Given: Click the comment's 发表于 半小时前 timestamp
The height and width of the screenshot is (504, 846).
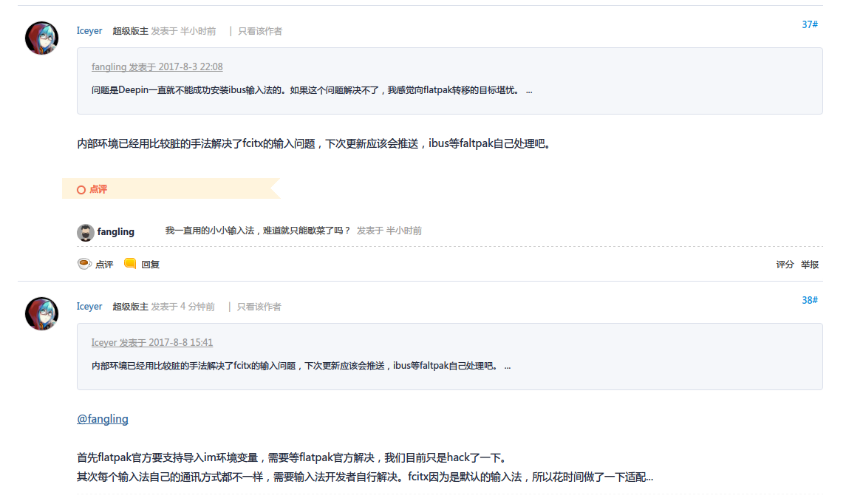Looking at the screenshot, I should 389,231.
